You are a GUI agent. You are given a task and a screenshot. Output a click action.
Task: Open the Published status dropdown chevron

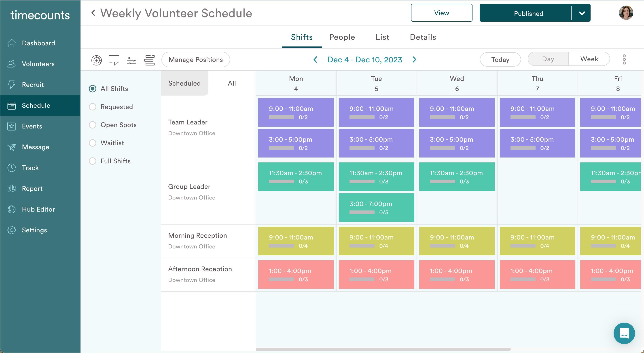(x=583, y=13)
